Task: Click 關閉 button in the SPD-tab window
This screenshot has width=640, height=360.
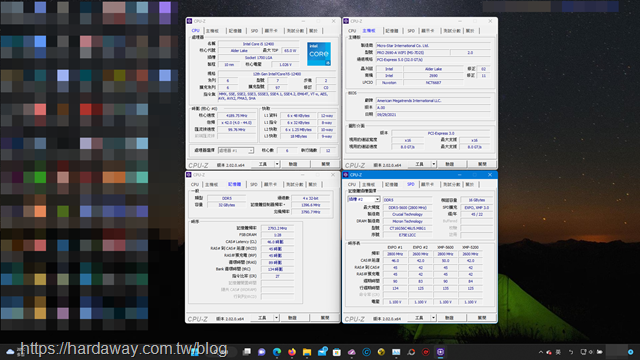Action: pyautogui.click(x=482, y=318)
